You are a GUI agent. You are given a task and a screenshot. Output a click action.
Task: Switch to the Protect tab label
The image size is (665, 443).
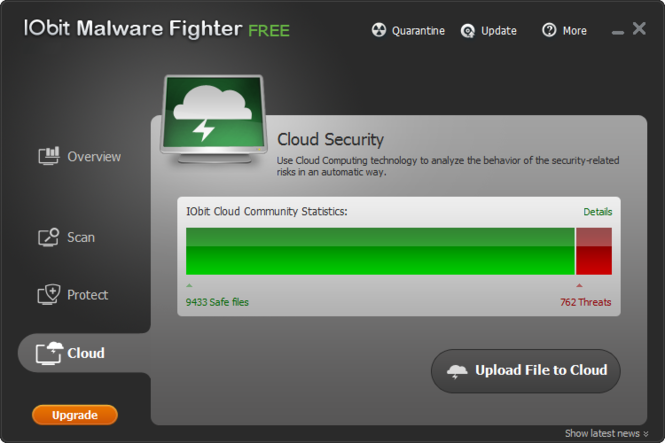point(88,295)
